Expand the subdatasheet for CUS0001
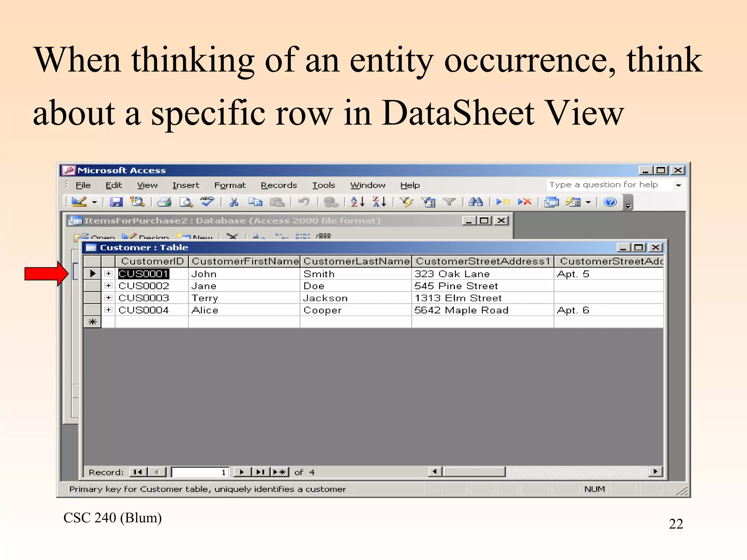747x560 pixels. point(108,273)
